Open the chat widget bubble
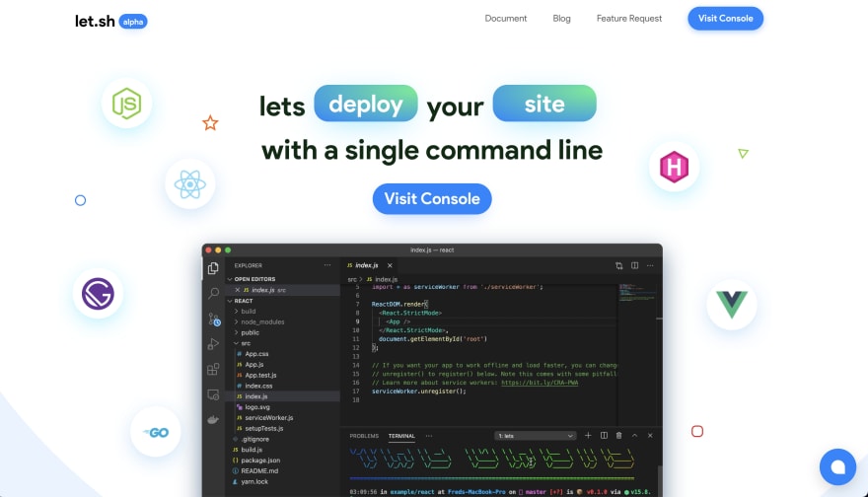Viewport: 868px width, 497px height. (x=837, y=467)
